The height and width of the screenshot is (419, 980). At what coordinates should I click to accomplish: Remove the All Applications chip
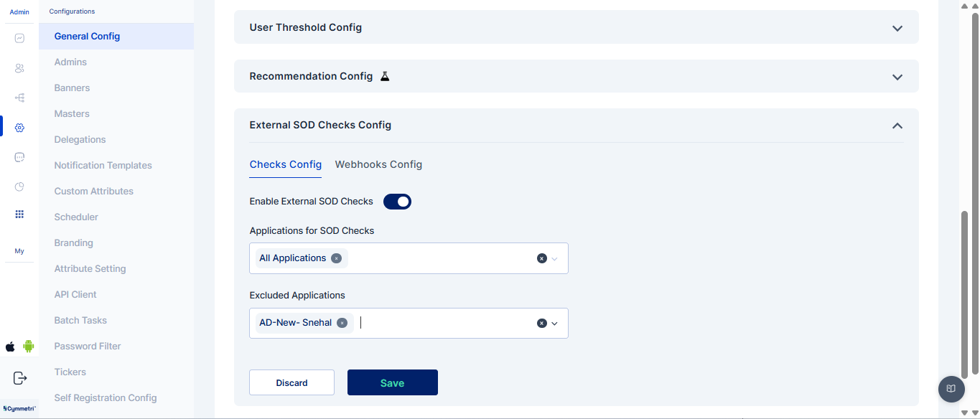click(x=336, y=258)
